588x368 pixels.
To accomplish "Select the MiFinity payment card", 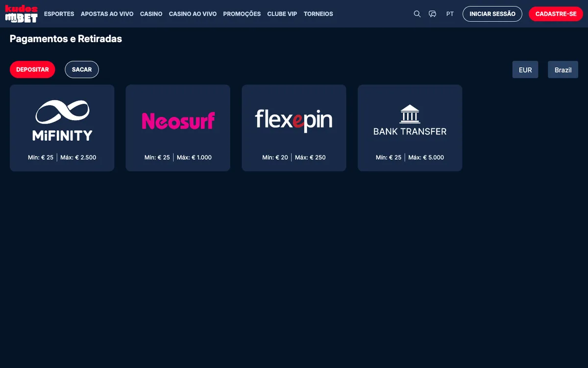I will click(x=62, y=128).
